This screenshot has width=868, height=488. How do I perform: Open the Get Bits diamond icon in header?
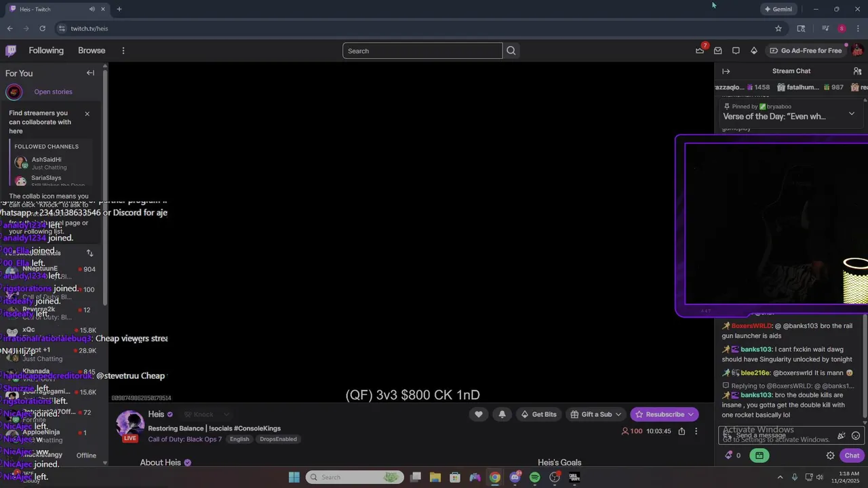click(x=753, y=50)
